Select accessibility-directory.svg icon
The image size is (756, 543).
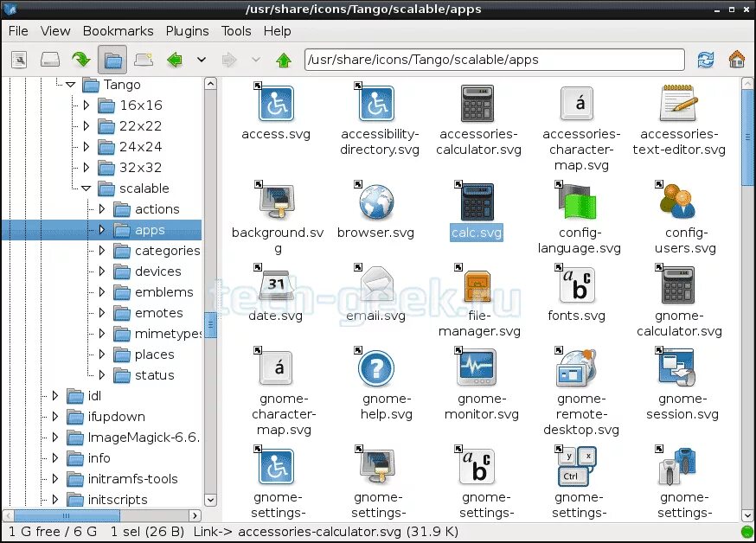tap(376, 103)
